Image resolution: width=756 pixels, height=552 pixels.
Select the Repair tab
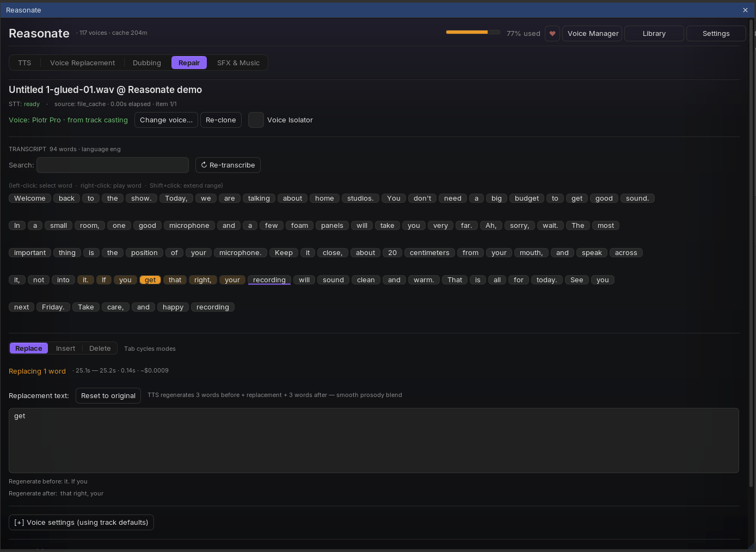click(x=189, y=63)
